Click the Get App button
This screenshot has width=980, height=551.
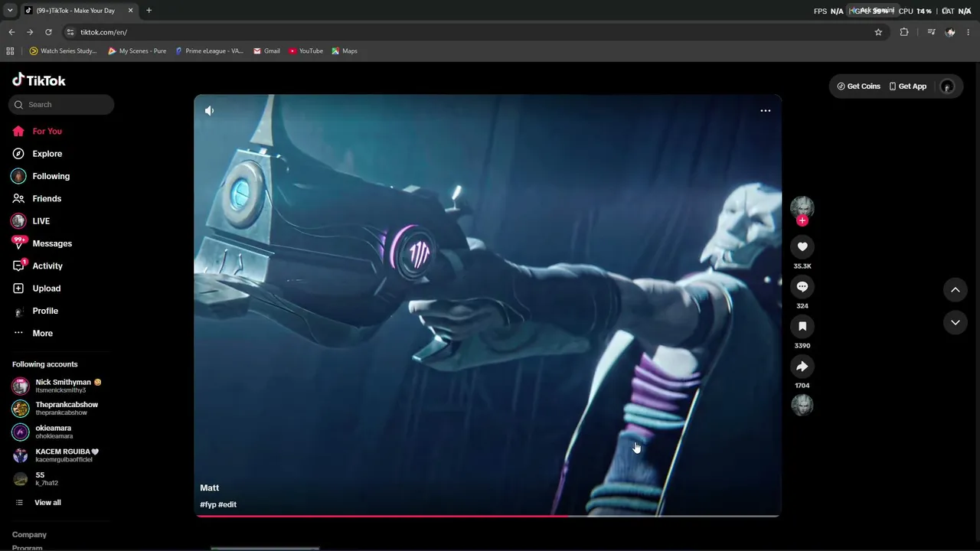(907, 86)
